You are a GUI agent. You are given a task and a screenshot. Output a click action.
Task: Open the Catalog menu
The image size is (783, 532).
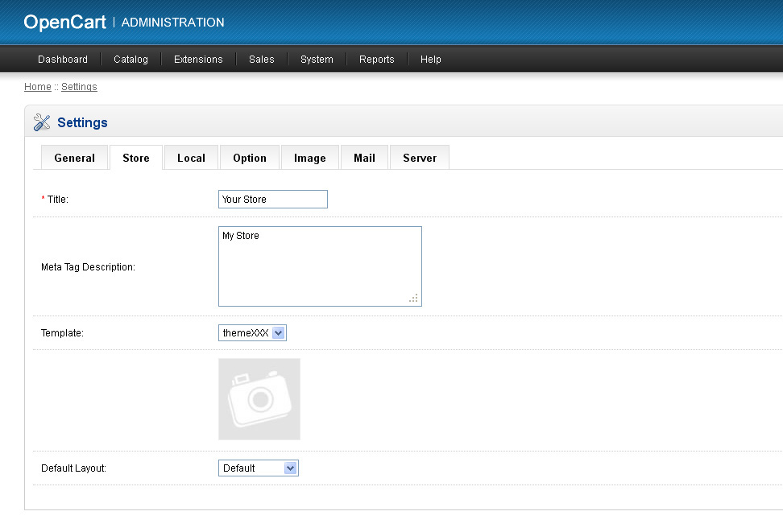pyautogui.click(x=130, y=60)
